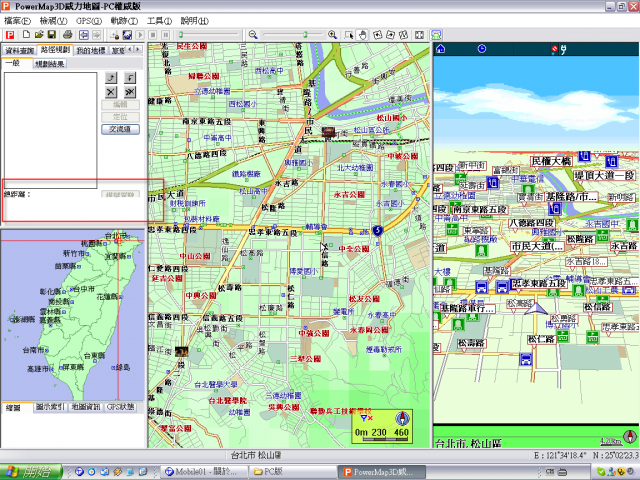Viewport: 640px width, 480px height.
Task: Select the pointer selection tool
Action: [x=349, y=35]
